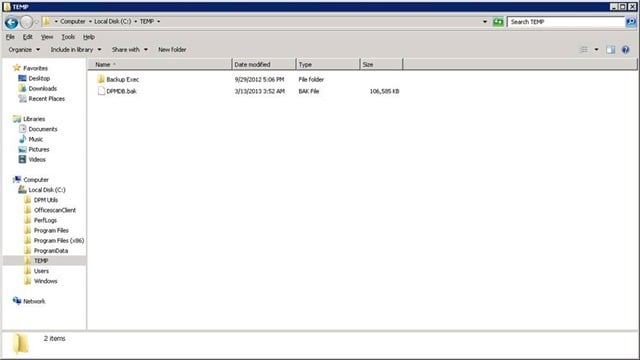Expand the Organize dropdown
Screen dimensions: 640x360
pos(24,50)
